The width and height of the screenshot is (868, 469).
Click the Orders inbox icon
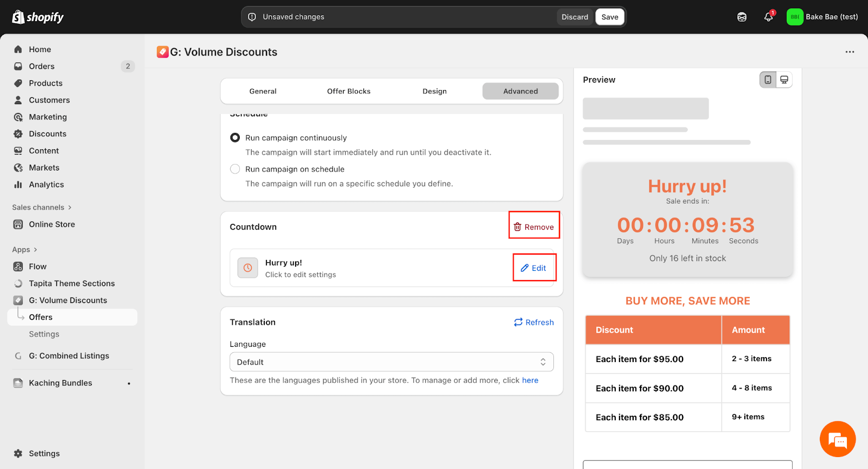click(x=18, y=66)
